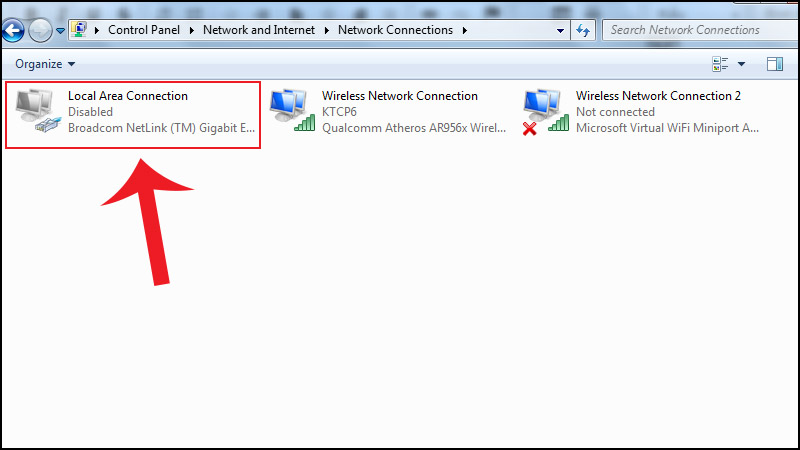Click the Refresh button beside address bar

(x=584, y=30)
